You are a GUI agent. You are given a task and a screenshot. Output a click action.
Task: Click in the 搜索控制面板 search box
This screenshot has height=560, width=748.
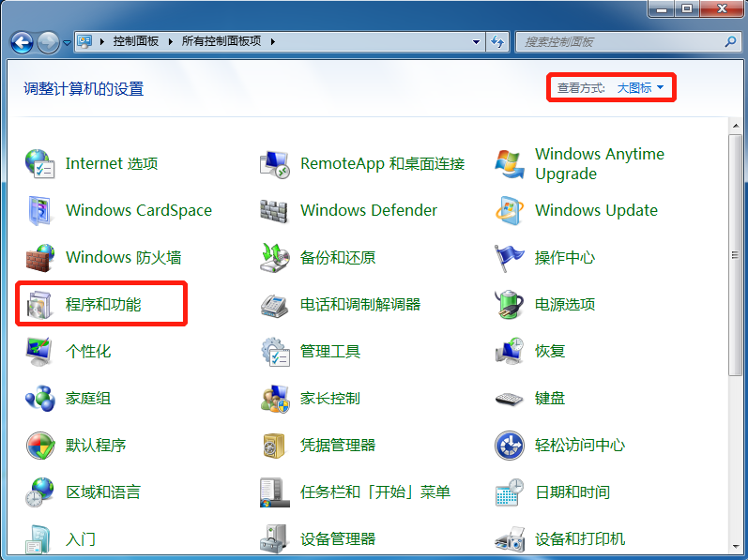click(x=619, y=42)
